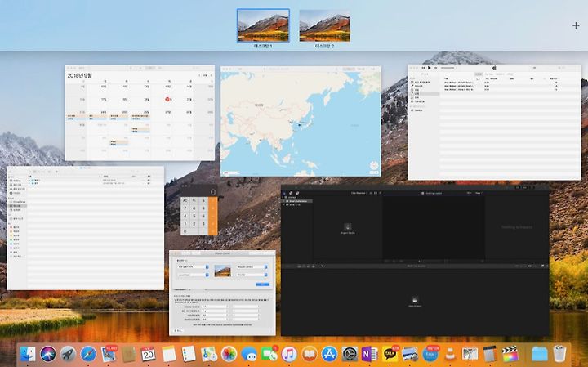Viewport: 588px width, 367px height.
Task: Open Calendar icon showing 20 in Dock
Action: click(x=148, y=354)
